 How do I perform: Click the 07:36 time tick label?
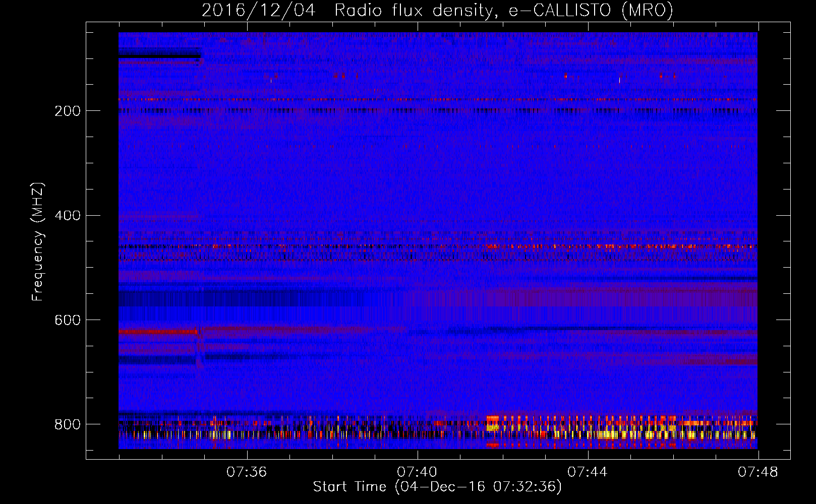coord(247,472)
